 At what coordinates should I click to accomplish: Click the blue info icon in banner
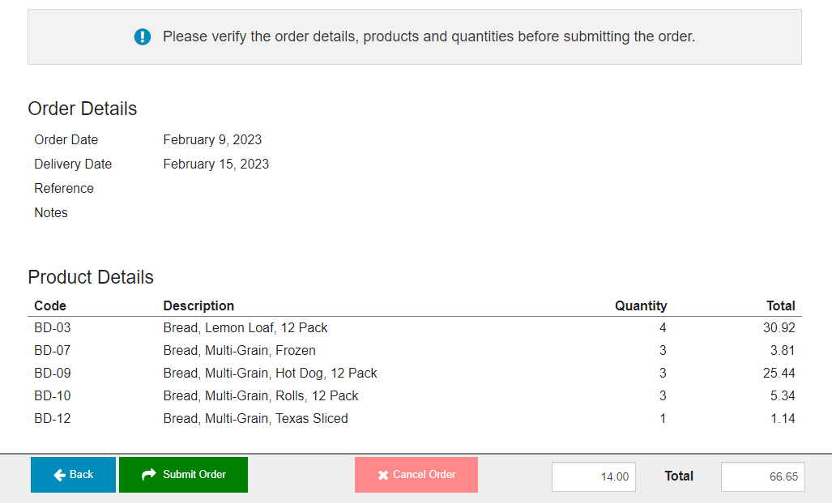coord(143,36)
